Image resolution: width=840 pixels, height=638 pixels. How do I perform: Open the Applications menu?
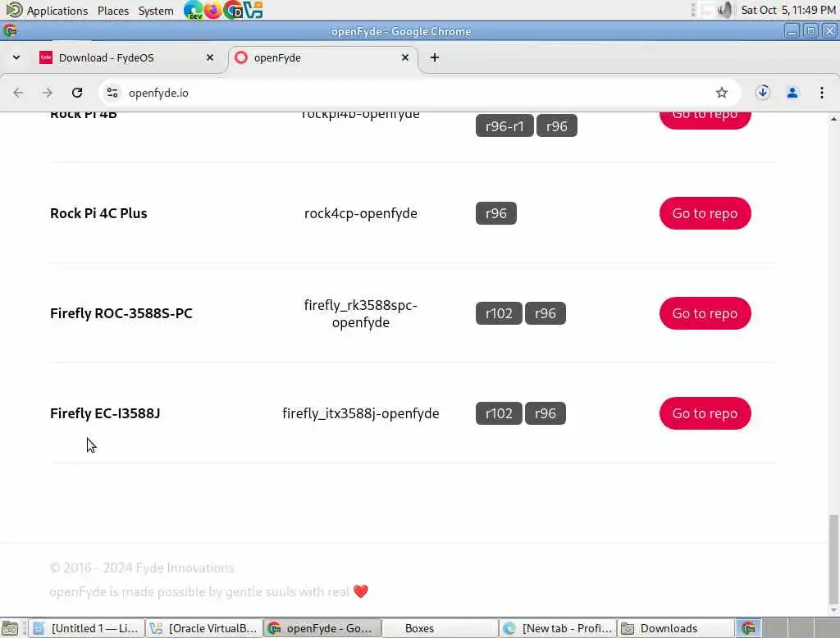pos(57,11)
